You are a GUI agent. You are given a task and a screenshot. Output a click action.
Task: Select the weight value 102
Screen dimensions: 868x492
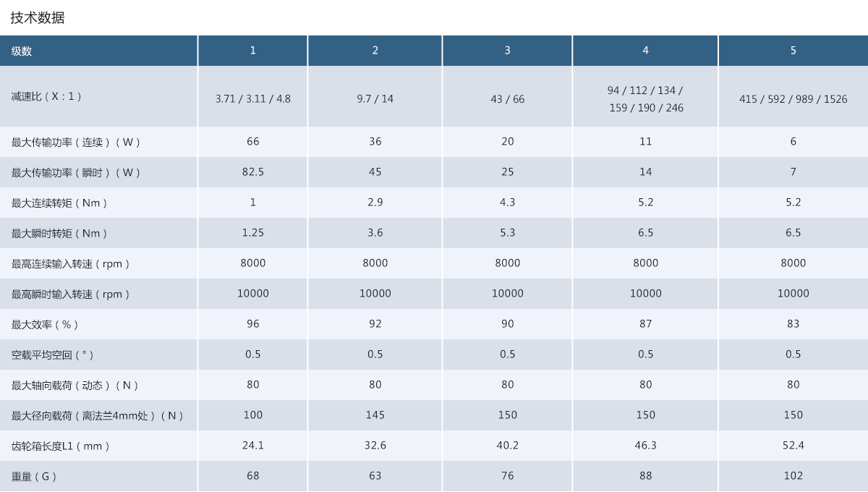click(793, 476)
